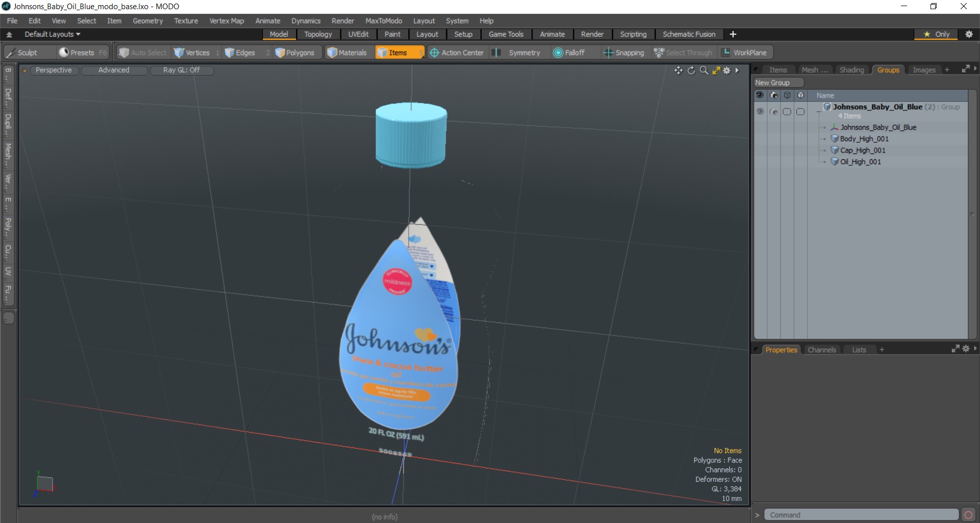This screenshot has height=523, width=980.
Task: Click the render camera column header icon
Action: coord(774,95)
